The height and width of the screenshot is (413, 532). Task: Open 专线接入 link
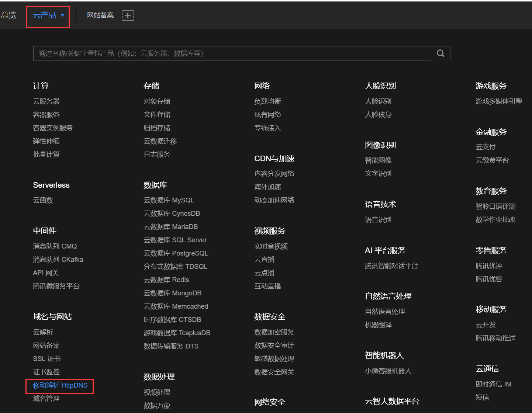[x=268, y=128]
